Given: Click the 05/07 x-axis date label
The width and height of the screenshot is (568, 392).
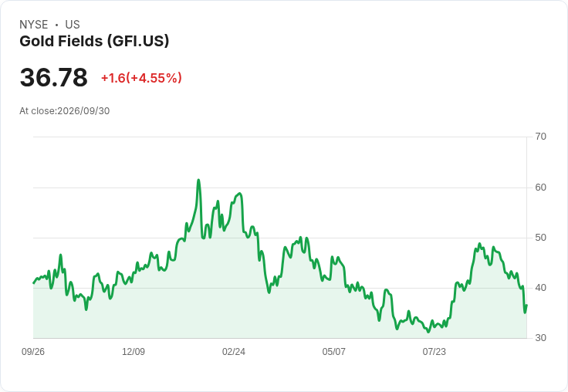Looking at the screenshot, I should tap(333, 351).
